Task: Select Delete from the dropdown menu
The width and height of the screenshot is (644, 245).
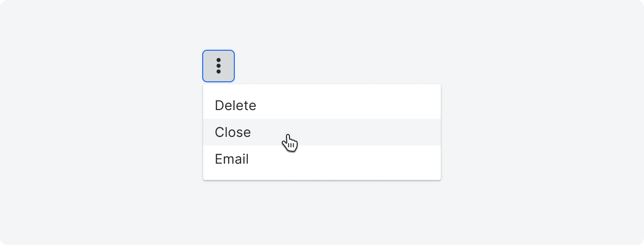Action: pyautogui.click(x=322, y=105)
